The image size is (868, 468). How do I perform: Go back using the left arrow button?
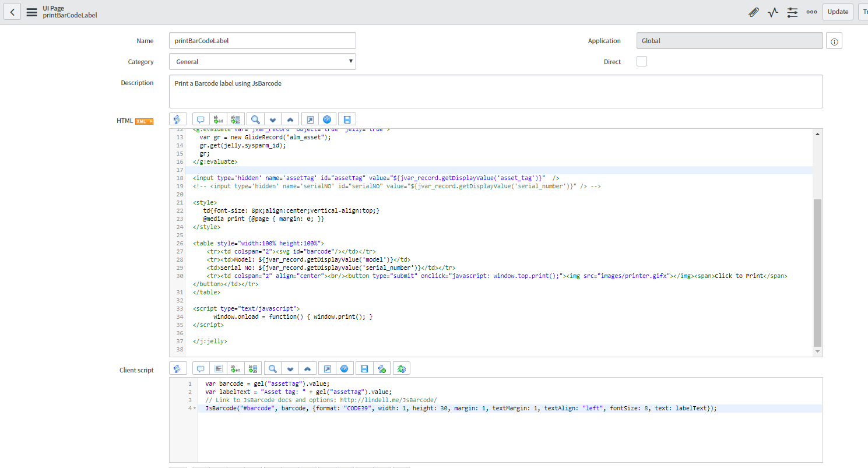[12, 12]
